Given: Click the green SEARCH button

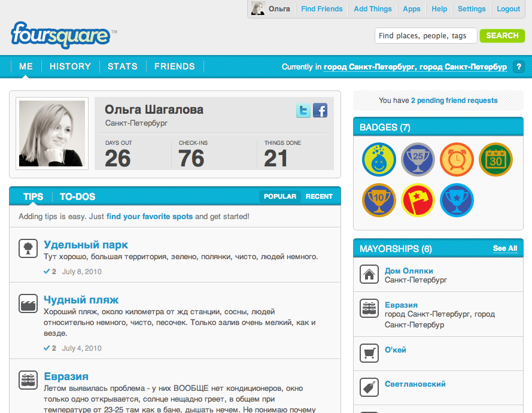Looking at the screenshot, I should 502,36.
